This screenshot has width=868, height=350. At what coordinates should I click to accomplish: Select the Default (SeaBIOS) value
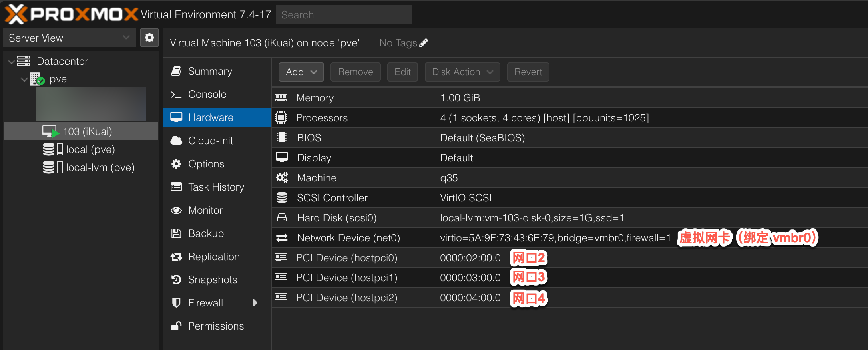[x=482, y=138]
